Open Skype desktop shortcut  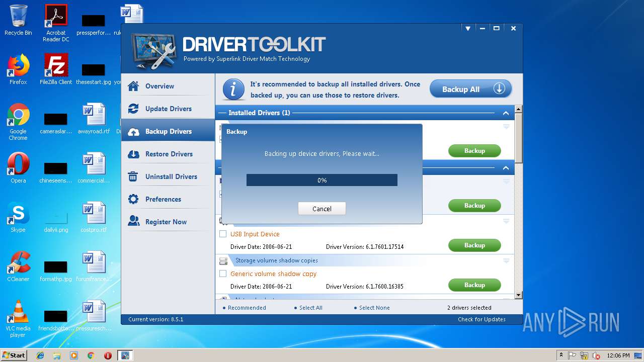pos(18,217)
